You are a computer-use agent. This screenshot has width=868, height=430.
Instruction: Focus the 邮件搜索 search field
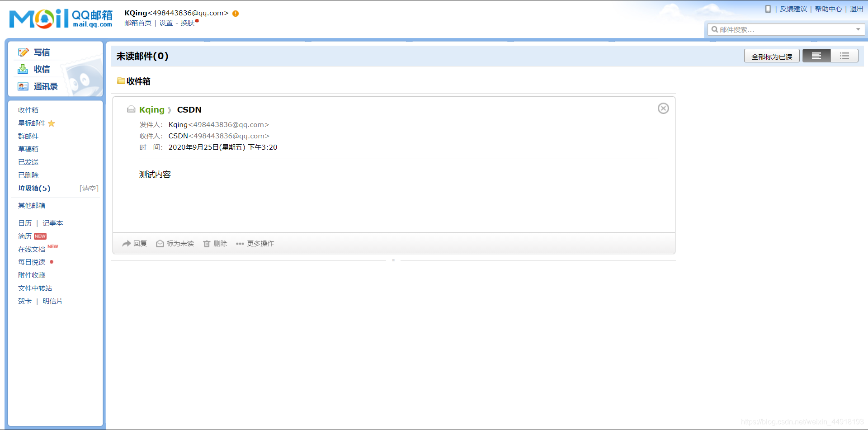pyautogui.click(x=786, y=29)
